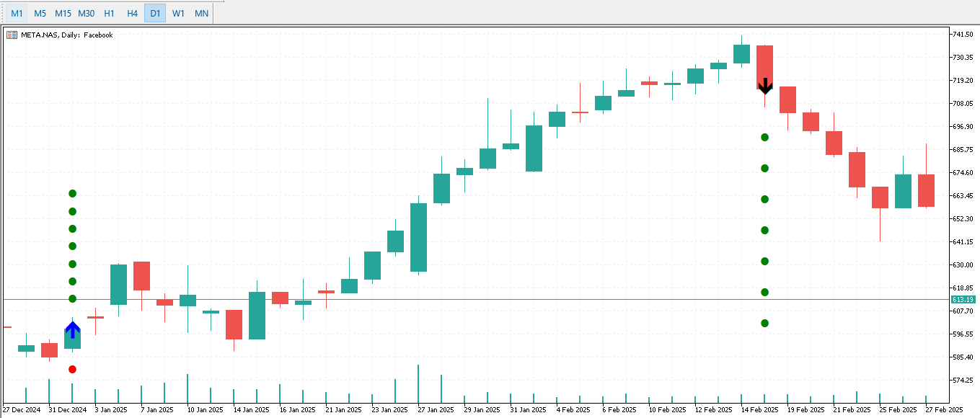The image size is (980, 418).
Task: Select the blue buy arrow marker
Action: [x=73, y=330]
